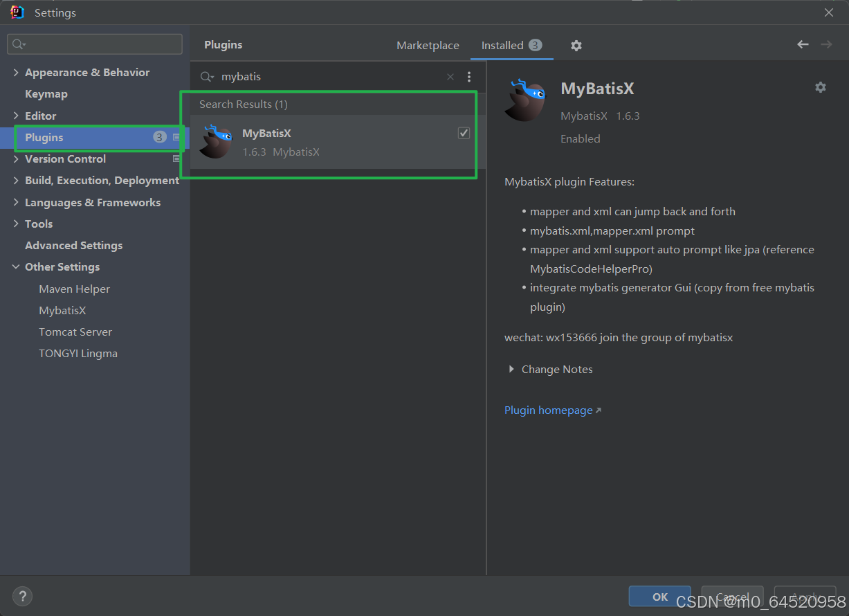This screenshot has width=849, height=616.
Task: Click the large MyBatisX logo in details
Action: point(524,100)
